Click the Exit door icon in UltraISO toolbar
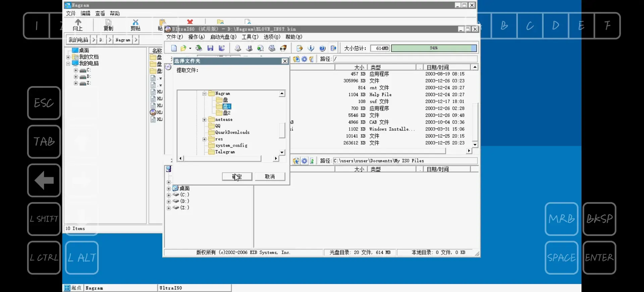 (333, 48)
